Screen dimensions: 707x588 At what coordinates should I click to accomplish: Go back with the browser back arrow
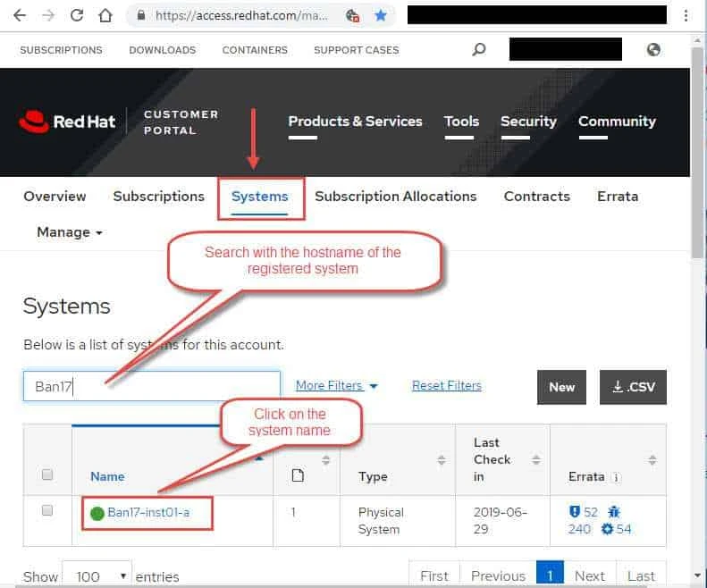click(20, 16)
